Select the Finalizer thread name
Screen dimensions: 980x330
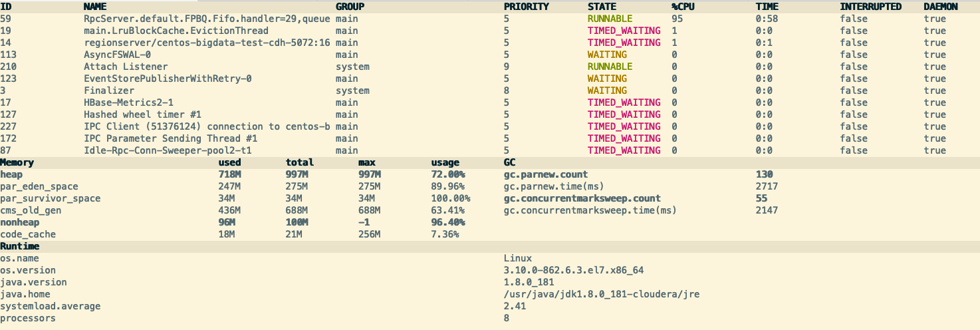point(109,90)
